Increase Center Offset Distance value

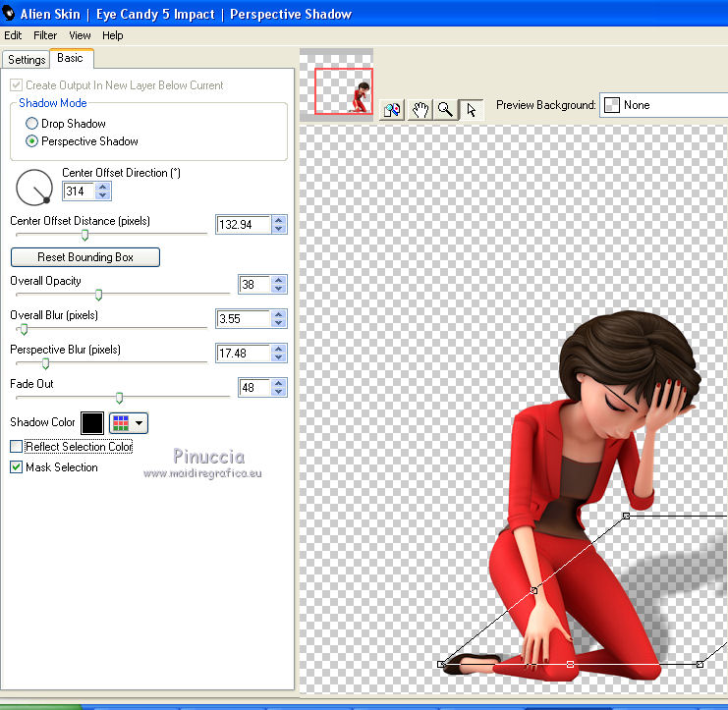click(279, 220)
